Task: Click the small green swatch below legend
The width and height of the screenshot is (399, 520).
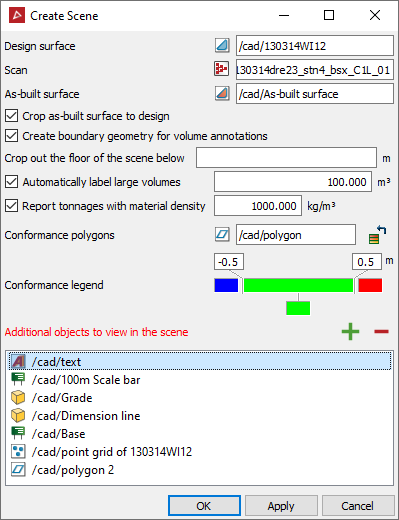Action: [x=298, y=308]
